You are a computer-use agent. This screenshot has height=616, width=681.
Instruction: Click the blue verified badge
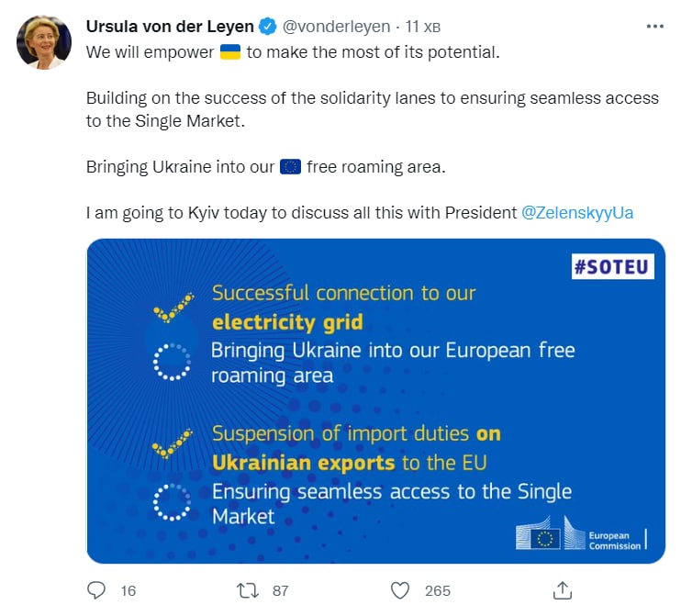coord(268,27)
